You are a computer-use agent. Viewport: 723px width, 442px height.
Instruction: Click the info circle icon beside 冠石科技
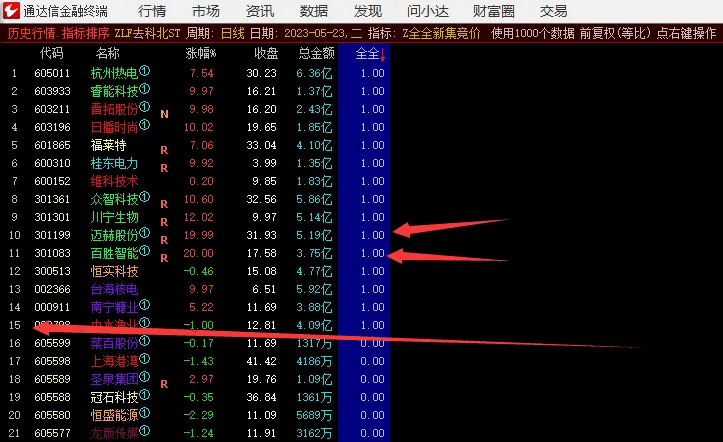click(x=145, y=395)
